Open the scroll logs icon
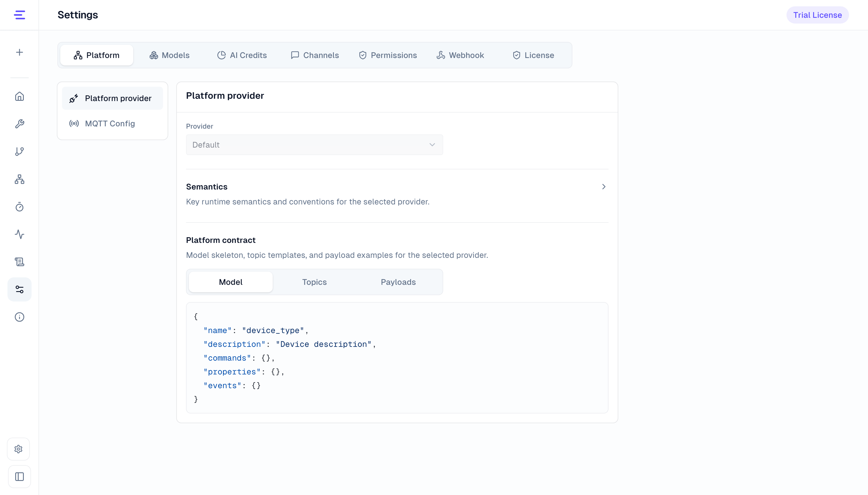Screen dimensions: 868x495 click(19, 262)
